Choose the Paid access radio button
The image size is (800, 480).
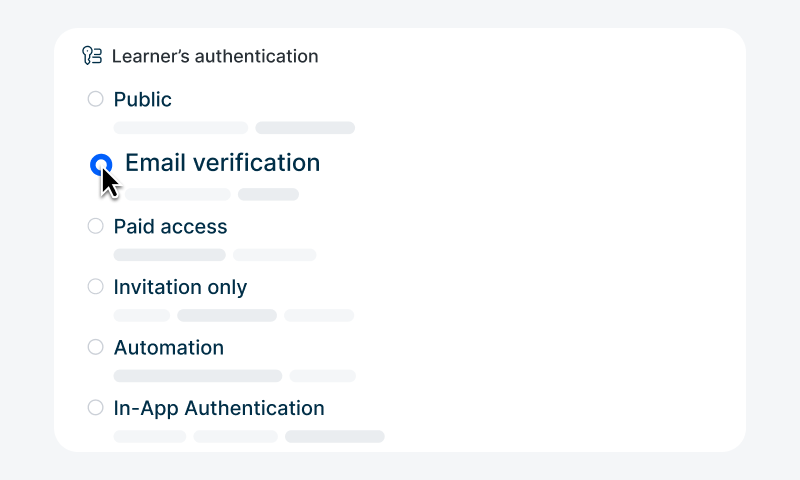point(96,226)
